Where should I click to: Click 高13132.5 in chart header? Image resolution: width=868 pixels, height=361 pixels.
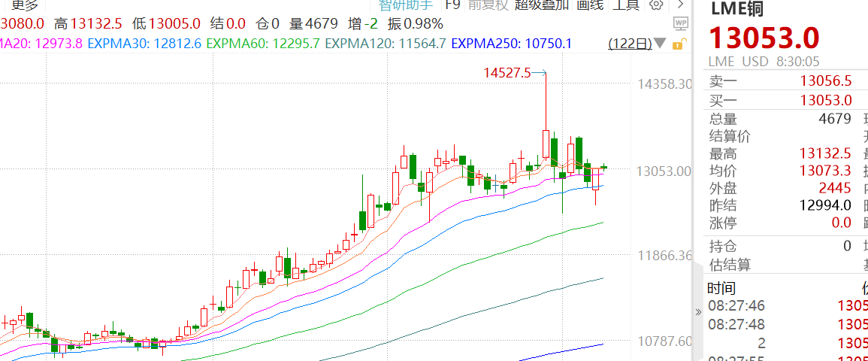coord(88,24)
